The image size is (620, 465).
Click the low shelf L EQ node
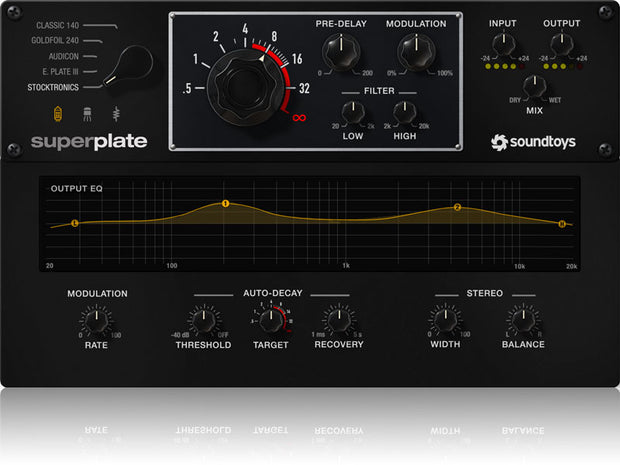click(75, 223)
